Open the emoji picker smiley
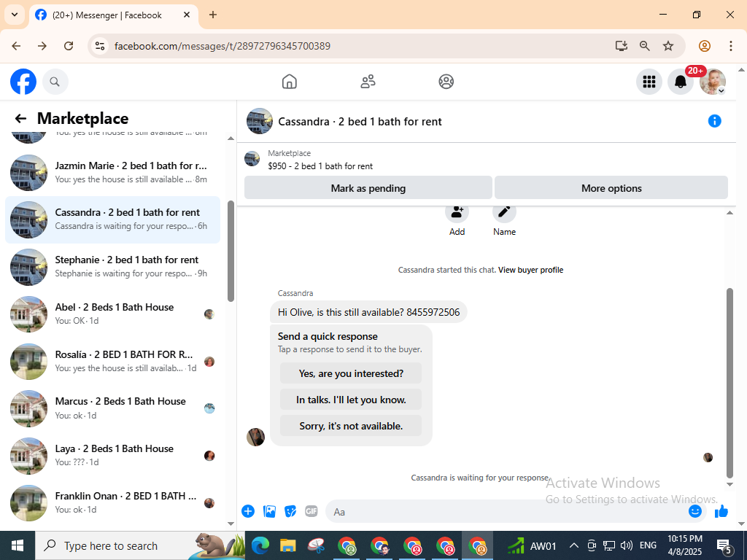 [695, 511]
